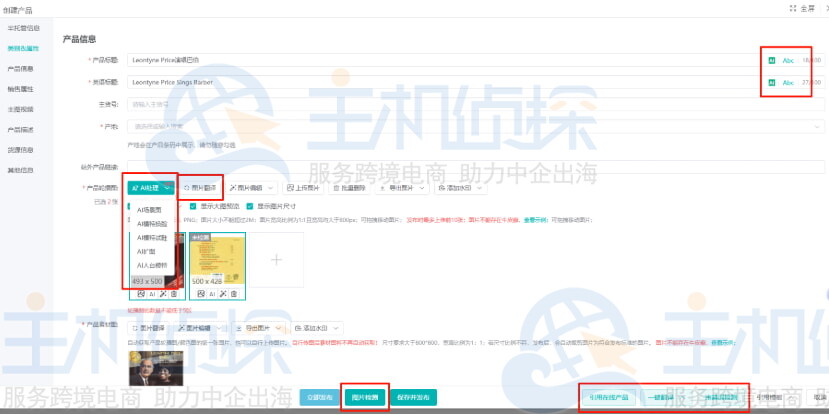This screenshot has width=829, height=415.
Task: Go to 销售属性 sidebar section
Action: pos(21,89)
